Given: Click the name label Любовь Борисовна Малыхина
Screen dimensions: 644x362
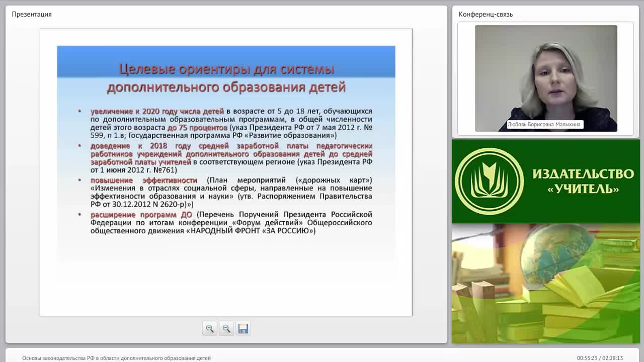Looking at the screenshot, I should (544, 124).
